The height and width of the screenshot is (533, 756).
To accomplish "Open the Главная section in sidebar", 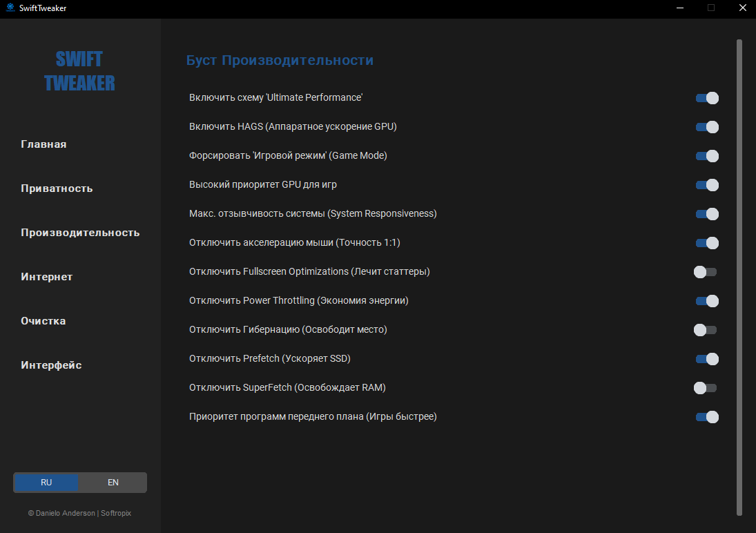I will coord(43,144).
